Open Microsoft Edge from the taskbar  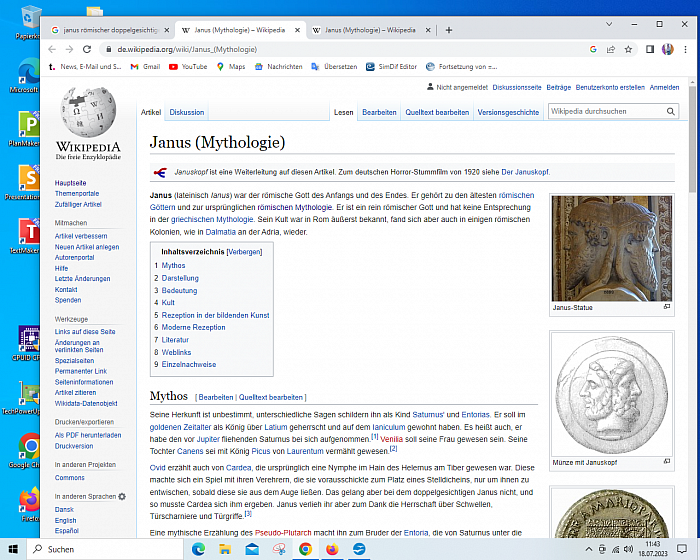[x=198, y=549]
